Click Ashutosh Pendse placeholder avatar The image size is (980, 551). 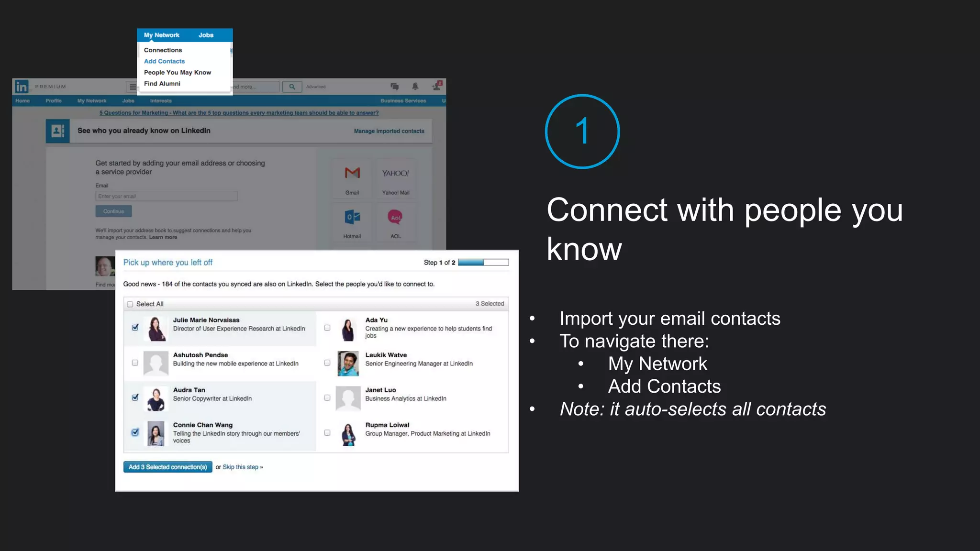pos(156,363)
